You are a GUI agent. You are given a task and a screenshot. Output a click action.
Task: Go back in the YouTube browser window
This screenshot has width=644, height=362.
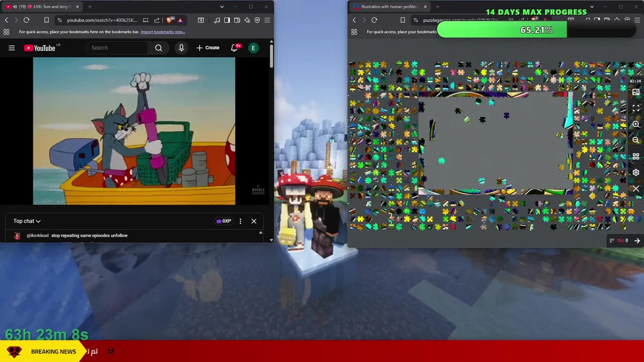click(6, 20)
